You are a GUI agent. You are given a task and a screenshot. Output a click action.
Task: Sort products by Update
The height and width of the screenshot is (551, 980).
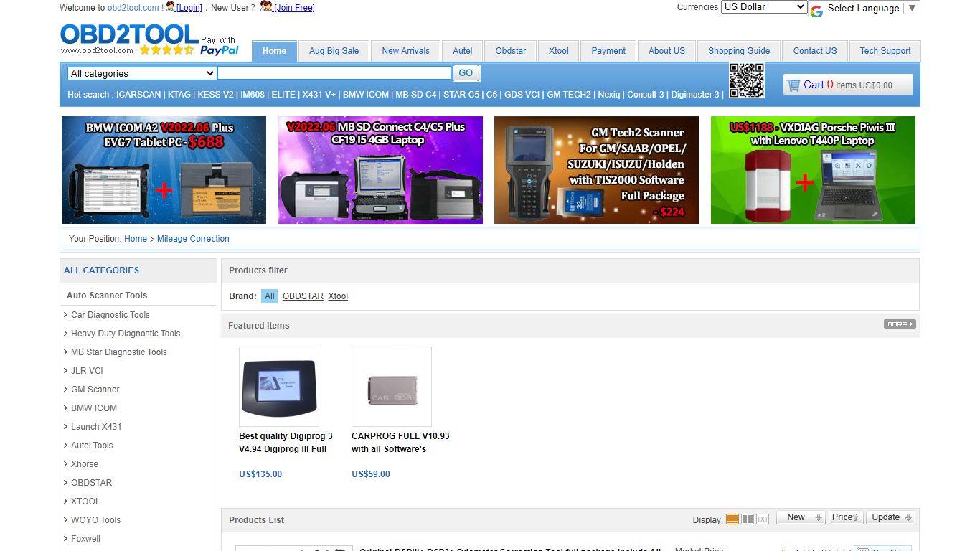click(891, 517)
